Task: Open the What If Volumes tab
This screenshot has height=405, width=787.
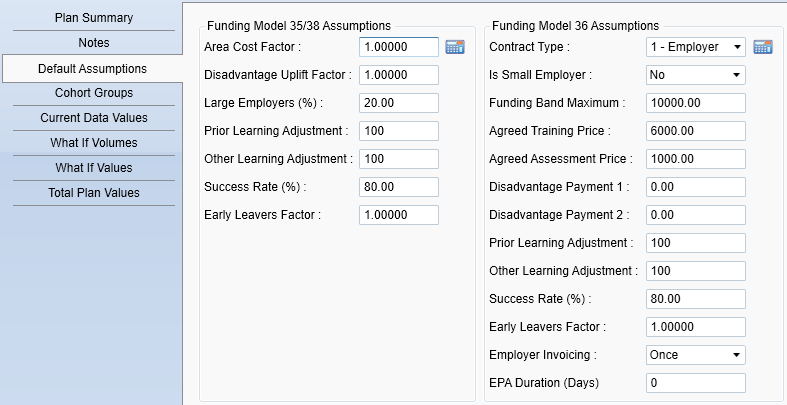Action: point(94,143)
